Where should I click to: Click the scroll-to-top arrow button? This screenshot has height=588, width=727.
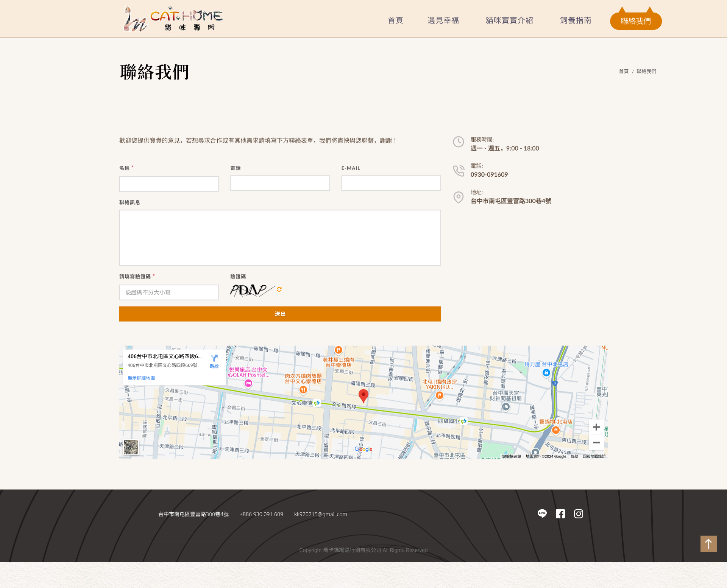(708, 544)
